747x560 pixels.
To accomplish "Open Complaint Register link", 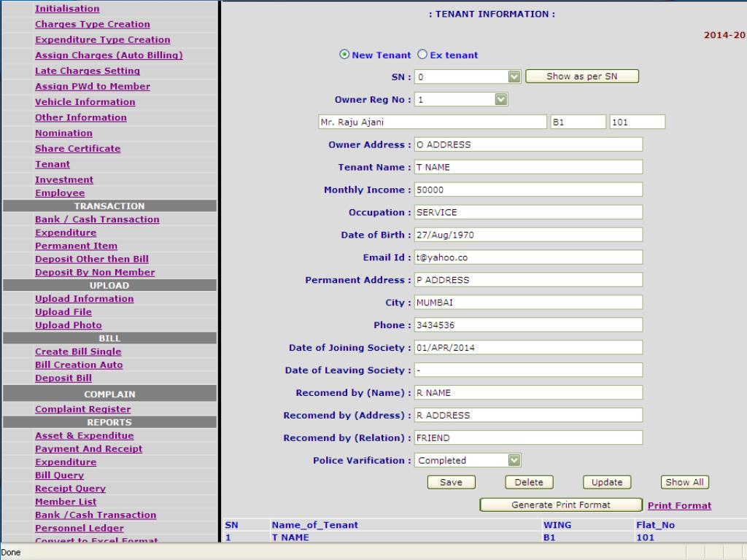I will pos(83,409).
